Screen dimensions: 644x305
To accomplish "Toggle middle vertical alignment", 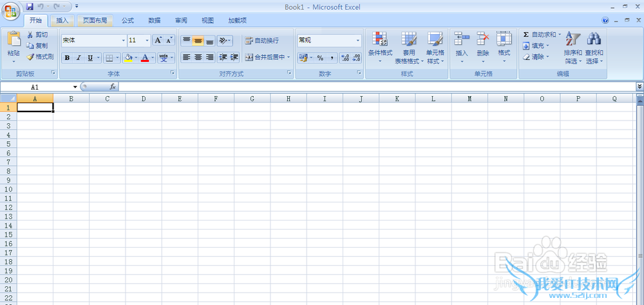I will pos(198,40).
